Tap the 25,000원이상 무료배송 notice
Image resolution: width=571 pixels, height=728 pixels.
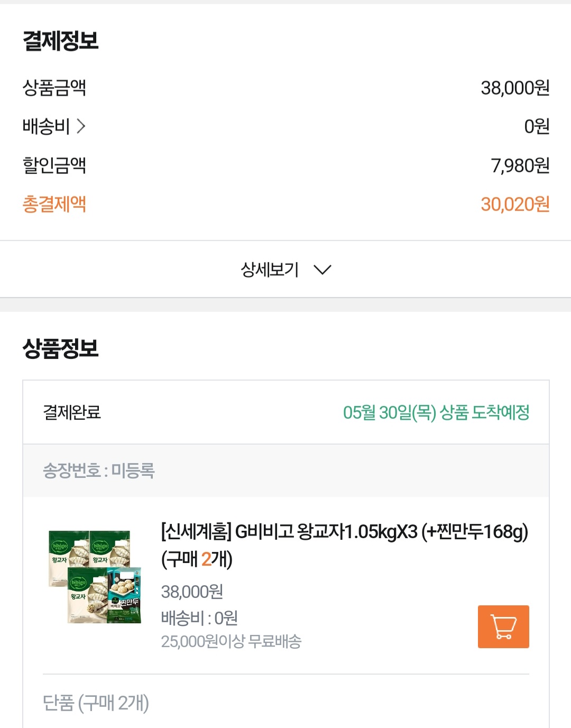pos(231,641)
